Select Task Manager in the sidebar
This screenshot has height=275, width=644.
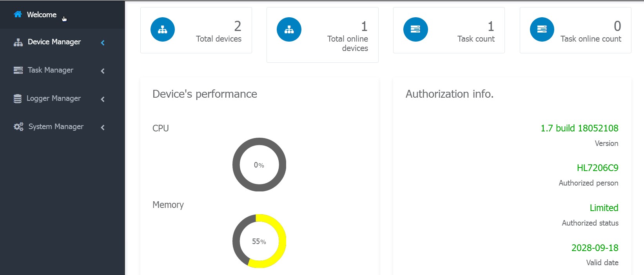point(51,70)
